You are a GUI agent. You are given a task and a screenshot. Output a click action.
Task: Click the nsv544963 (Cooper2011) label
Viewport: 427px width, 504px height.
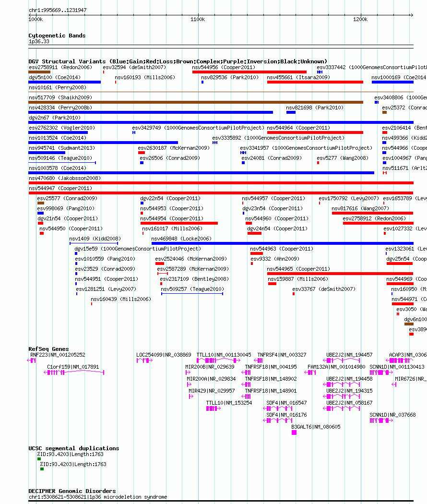(282, 249)
